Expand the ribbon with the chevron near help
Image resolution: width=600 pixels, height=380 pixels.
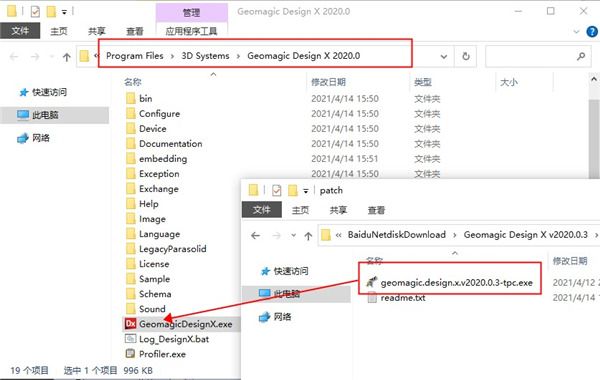tap(576, 32)
